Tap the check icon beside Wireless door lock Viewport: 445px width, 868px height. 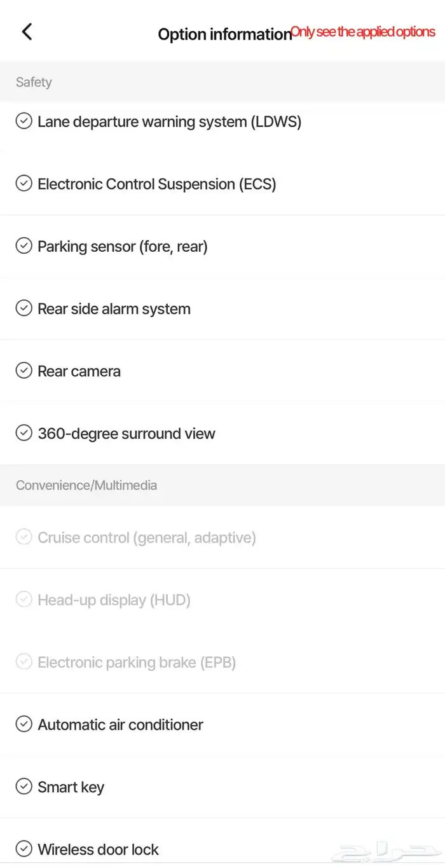(x=24, y=848)
